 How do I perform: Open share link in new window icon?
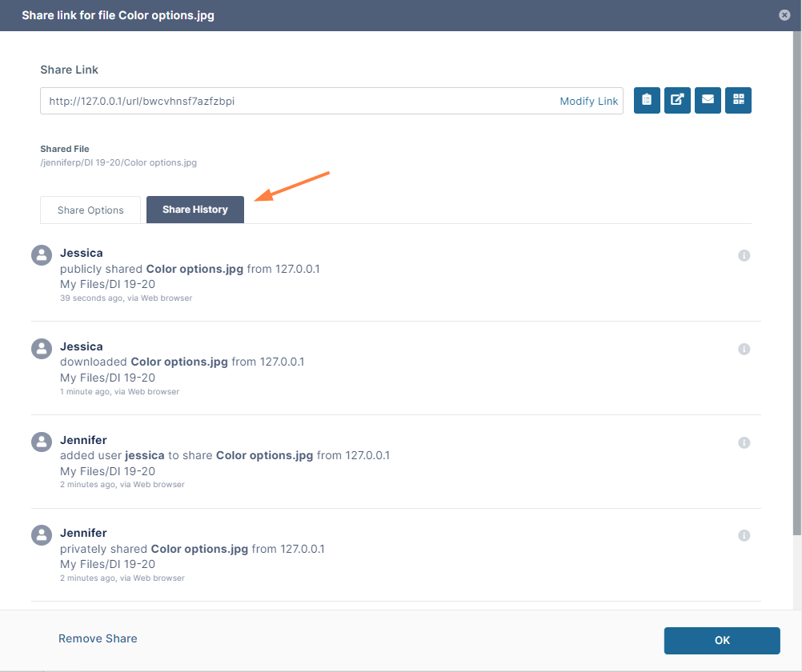tap(677, 100)
